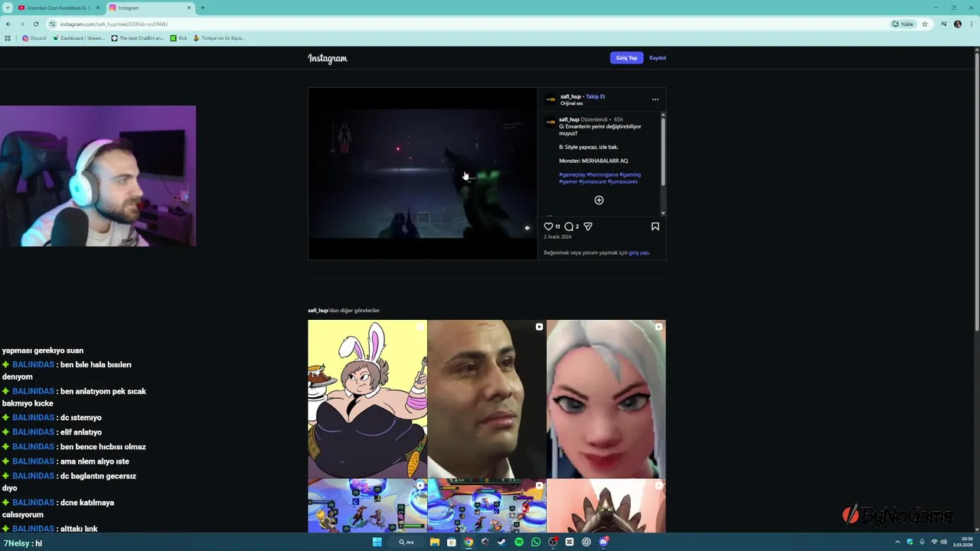The height and width of the screenshot is (551, 980).
Task: Expand the system tray hidden icons chevron
Action: coord(897,542)
